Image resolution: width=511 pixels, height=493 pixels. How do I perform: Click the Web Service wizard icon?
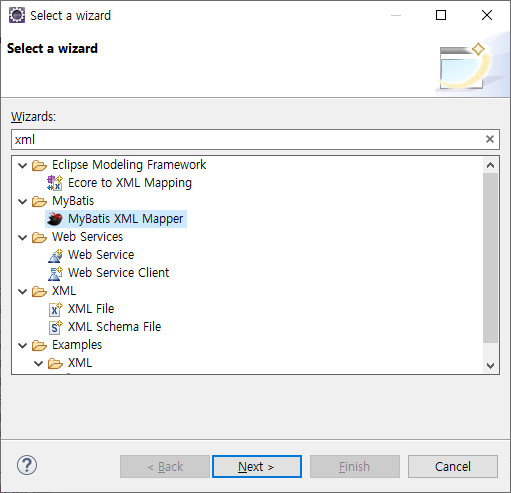(55, 255)
